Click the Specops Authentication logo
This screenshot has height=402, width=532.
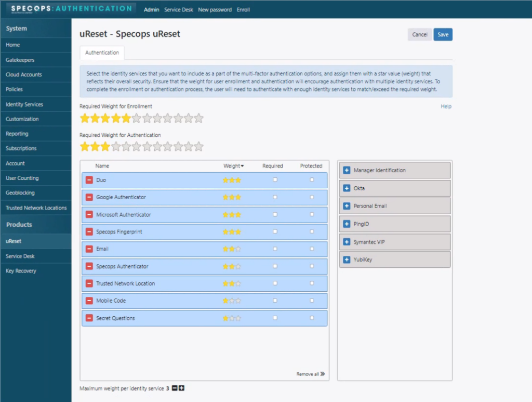point(71,8)
